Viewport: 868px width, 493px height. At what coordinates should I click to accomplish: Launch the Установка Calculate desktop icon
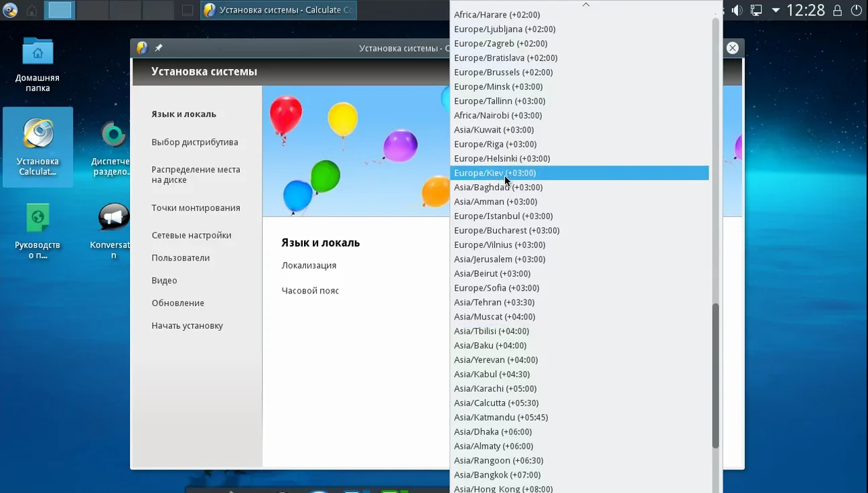pyautogui.click(x=38, y=147)
